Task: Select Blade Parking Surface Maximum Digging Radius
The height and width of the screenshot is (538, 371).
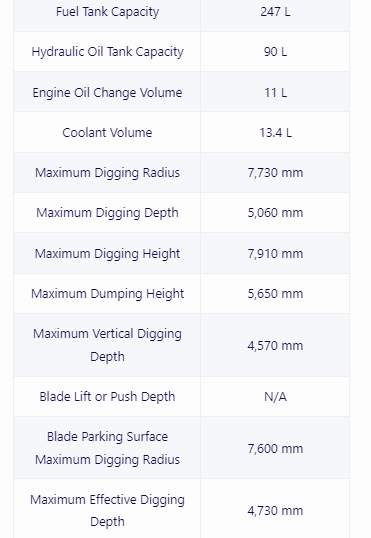Action: (107, 448)
